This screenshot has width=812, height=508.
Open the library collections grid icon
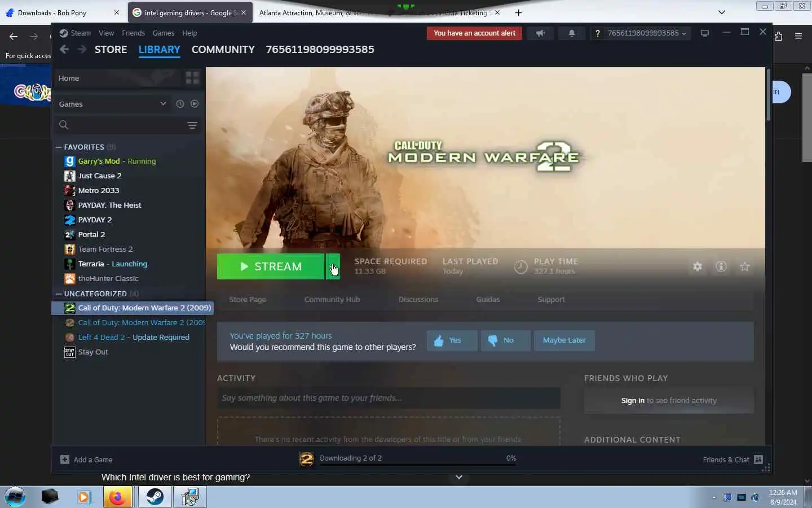192,78
